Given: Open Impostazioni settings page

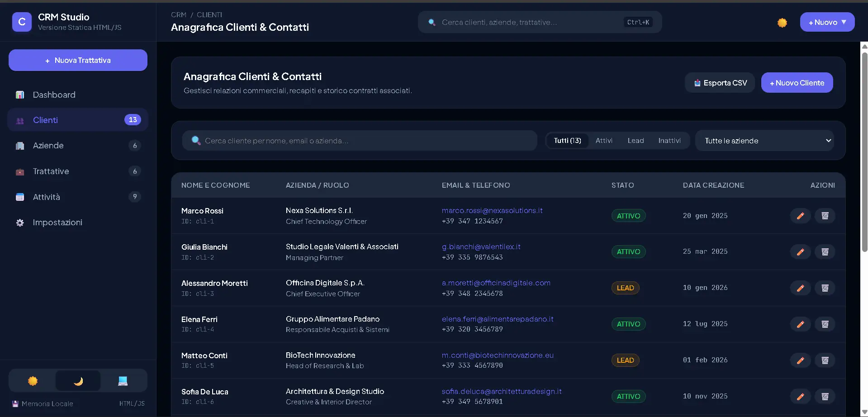Looking at the screenshot, I should coord(78,223).
